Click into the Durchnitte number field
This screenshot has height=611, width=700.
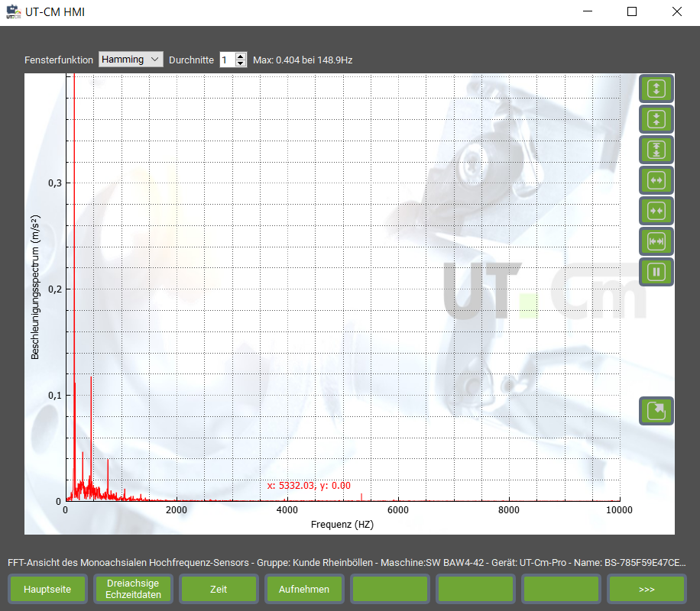coord(227,60)
